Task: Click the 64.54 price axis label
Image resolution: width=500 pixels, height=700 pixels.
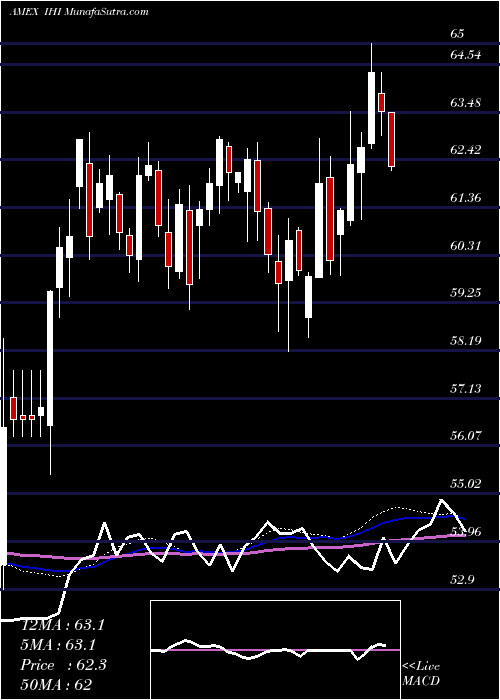Action: point(466,55)
